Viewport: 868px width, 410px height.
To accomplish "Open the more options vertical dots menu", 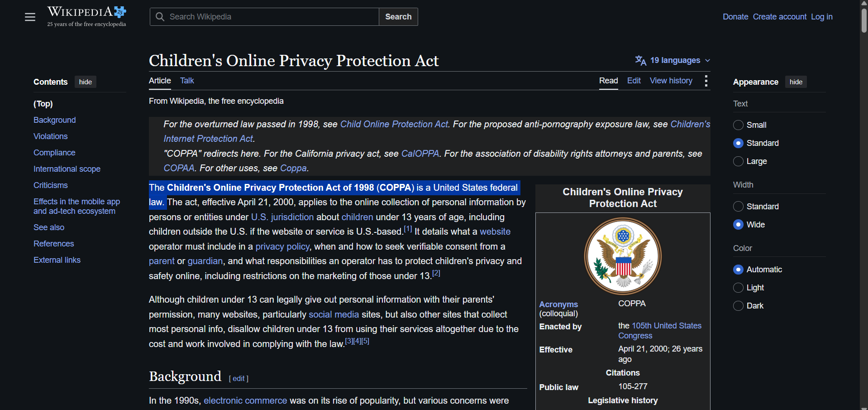I will (706, 81).
